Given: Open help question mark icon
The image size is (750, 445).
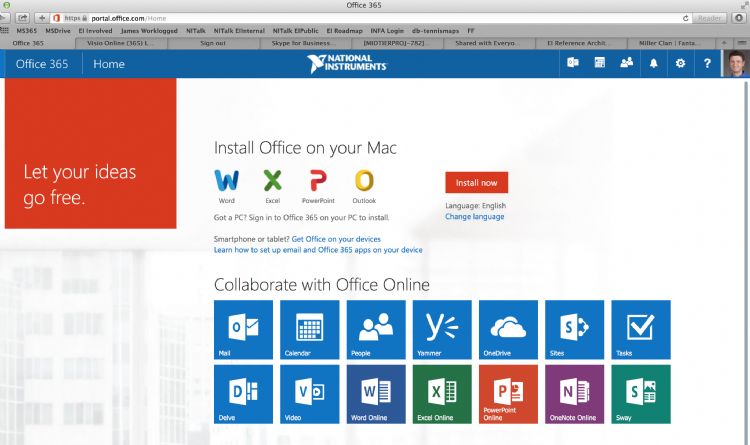Looking at the screenshot, I should pos(707,63).
